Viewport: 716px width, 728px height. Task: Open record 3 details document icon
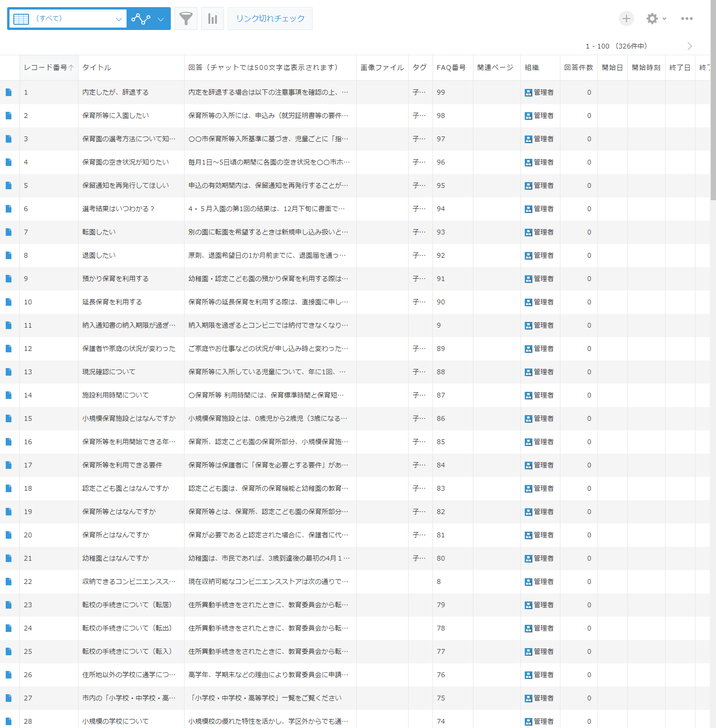point(9,139)
